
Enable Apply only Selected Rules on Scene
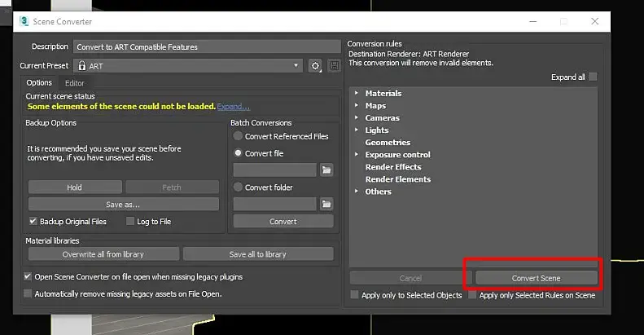tap(472, 295)
